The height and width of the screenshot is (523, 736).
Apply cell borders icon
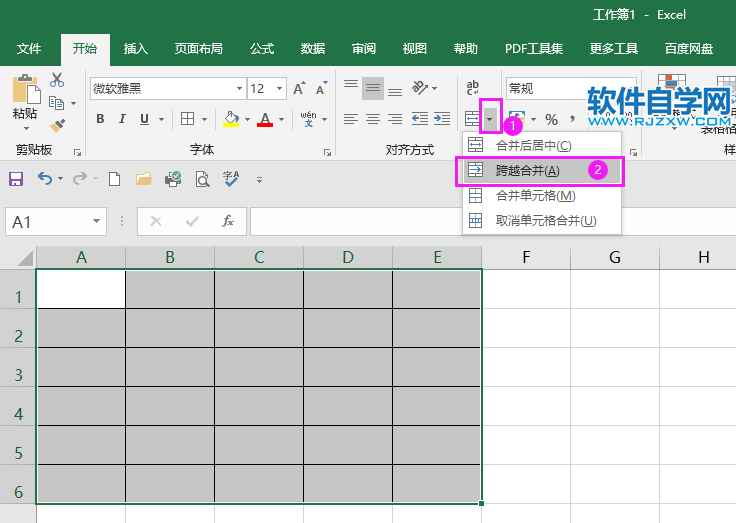click(187, 119)
